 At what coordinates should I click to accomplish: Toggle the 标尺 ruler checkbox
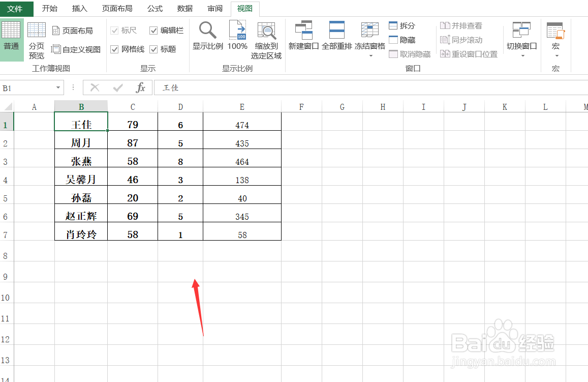[115, 30]
